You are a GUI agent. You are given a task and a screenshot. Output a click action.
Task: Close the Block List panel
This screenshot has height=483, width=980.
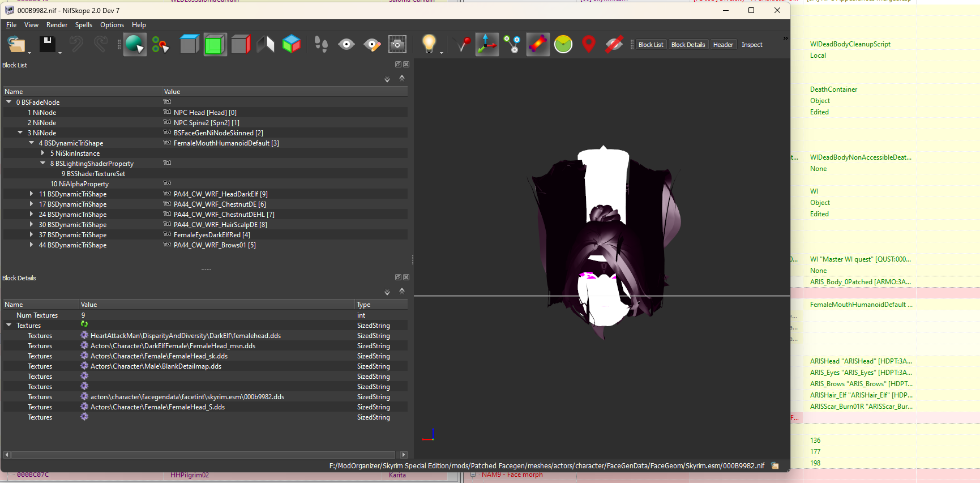click(406, 65)
